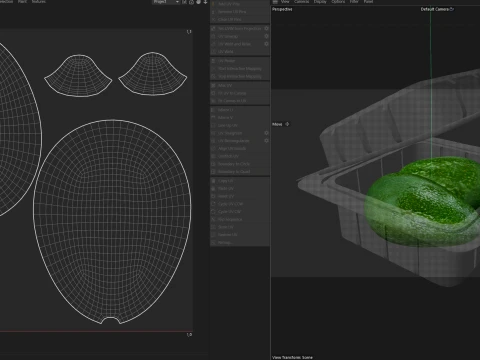Click the Perspective view label
Screen dimensions: 480x360
tap(282, 9)
